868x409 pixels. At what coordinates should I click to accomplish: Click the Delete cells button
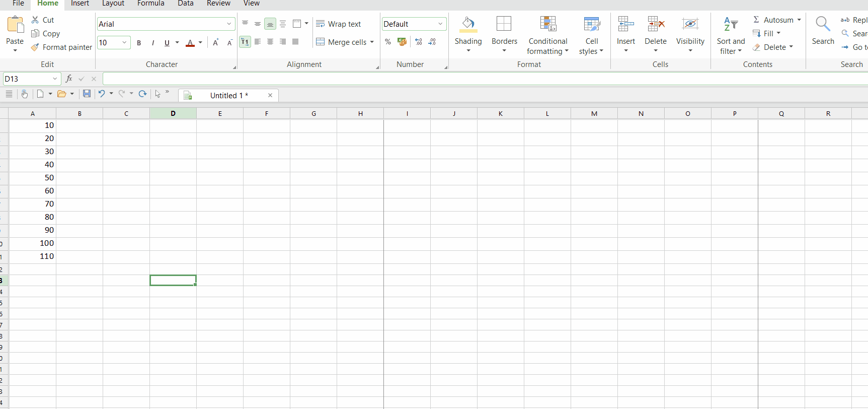656,34
